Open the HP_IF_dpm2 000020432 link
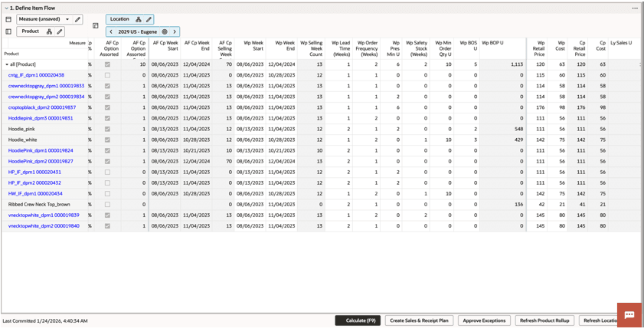644x332 pixels. coord(34,182)
